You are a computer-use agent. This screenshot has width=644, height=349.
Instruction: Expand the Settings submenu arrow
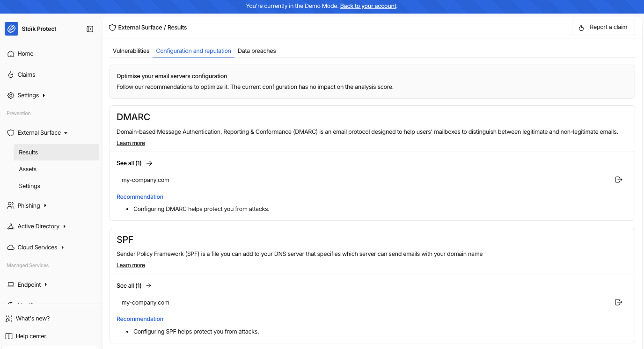point(44,95)
